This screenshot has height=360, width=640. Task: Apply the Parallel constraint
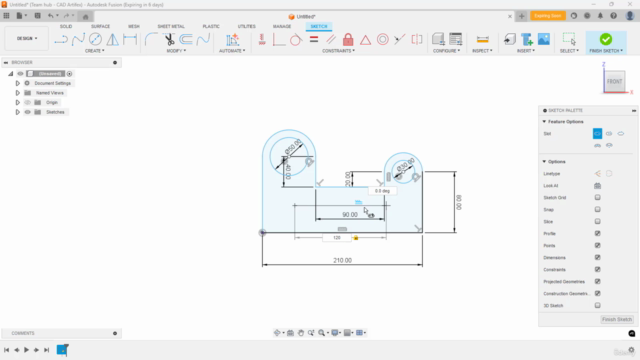coord(331,40)
